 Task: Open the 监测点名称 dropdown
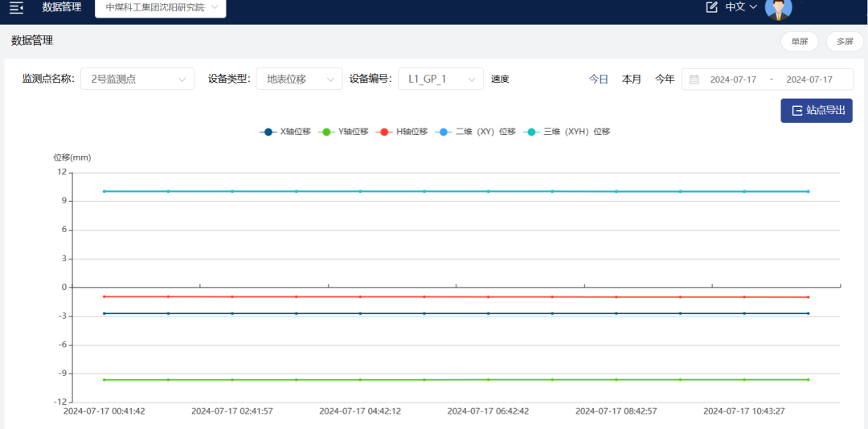click(x=137, y=79)
